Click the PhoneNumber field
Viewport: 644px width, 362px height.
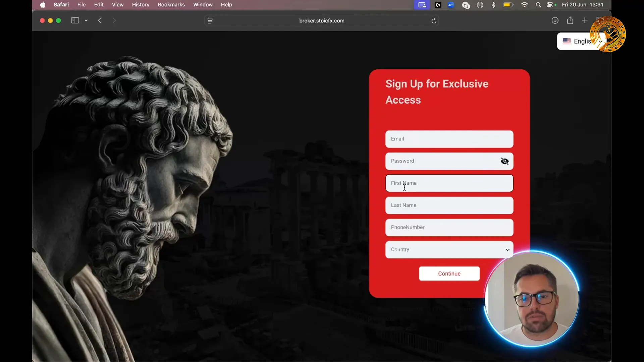click(449, 228)
